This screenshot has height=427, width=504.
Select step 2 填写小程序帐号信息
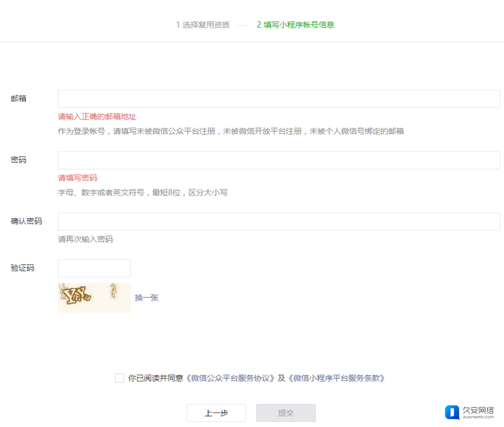296,25
